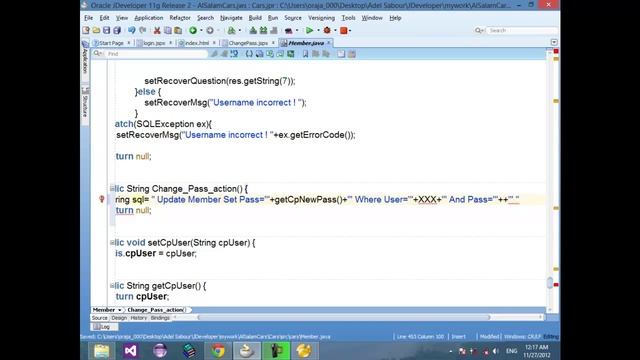The height and width of the screenshot is (360, 640).
Task: Open the Member class breadcrumb dropdown
Action: (x=120, y=310)
